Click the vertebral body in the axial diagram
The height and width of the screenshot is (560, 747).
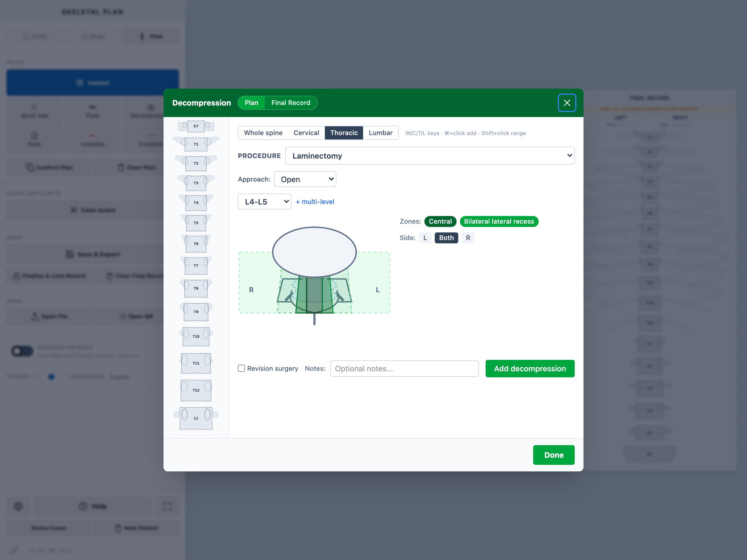pos(314,252)
